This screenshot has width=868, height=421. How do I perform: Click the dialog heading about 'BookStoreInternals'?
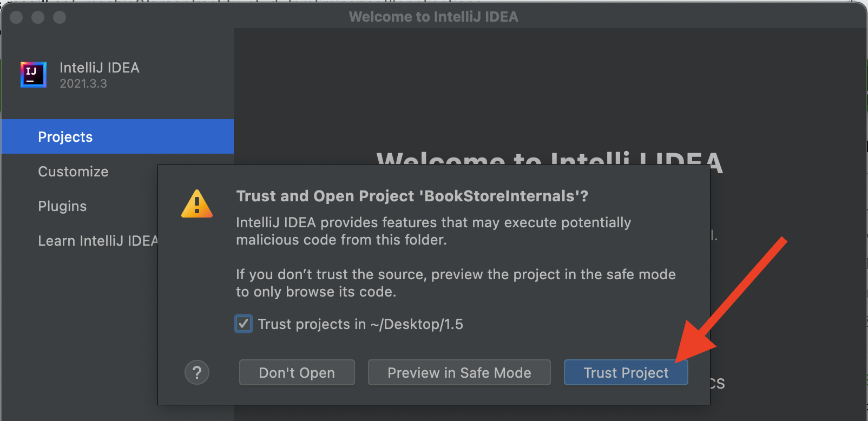pos(412,196)
